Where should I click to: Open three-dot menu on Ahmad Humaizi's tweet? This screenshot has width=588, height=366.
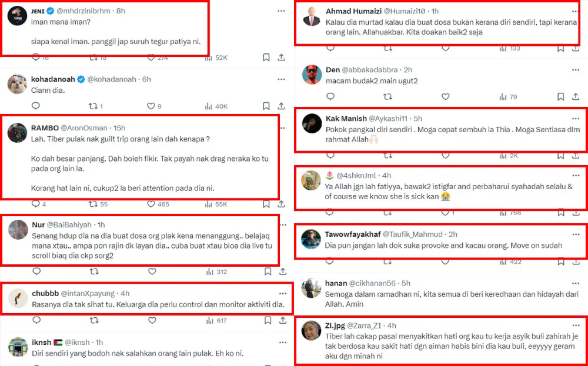(576, 11)
